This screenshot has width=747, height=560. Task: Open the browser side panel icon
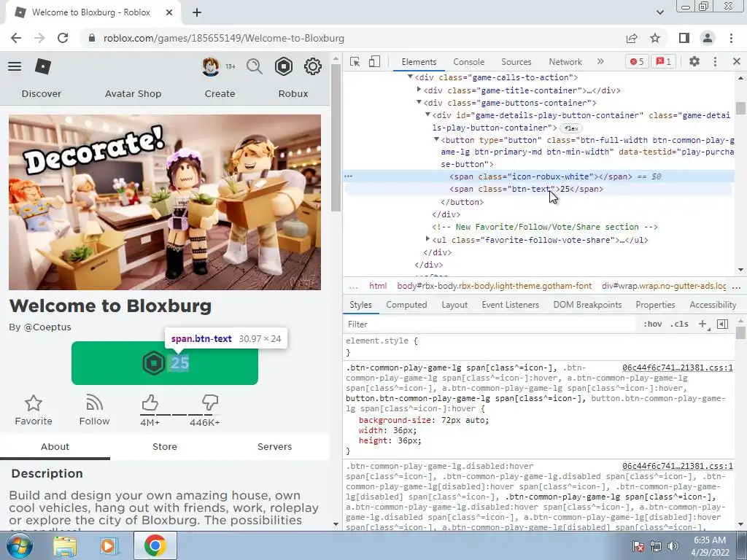(684, 38)
